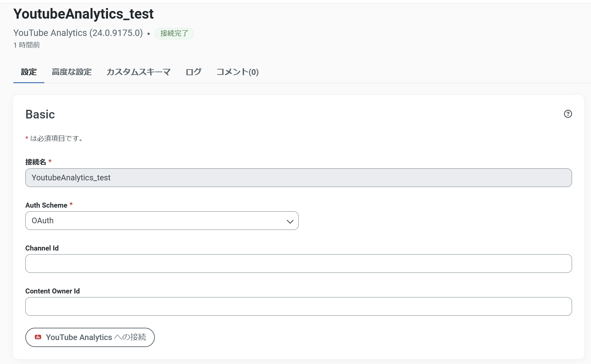Click the Basic section heading
The height and width of the screenshot is (364, 591).
(40, 114)
